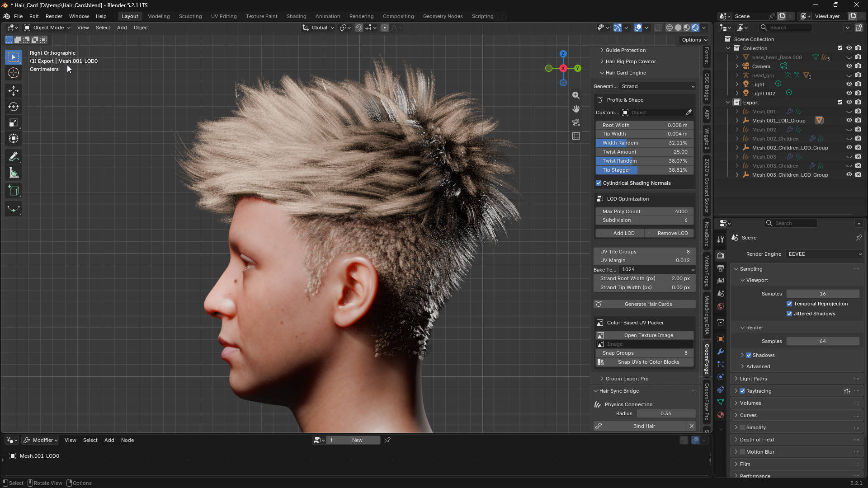This screenshot has width=868, height=488.
Task: Toggle visibility of Mesh.001_LOD_Group
Action: click(x=849, y=121)
